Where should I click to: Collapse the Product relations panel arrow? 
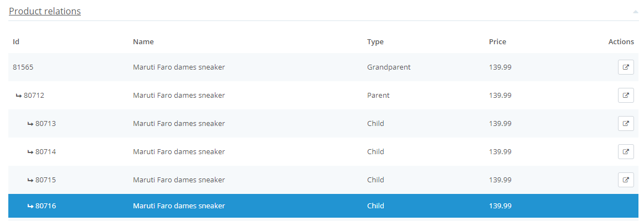635,12
